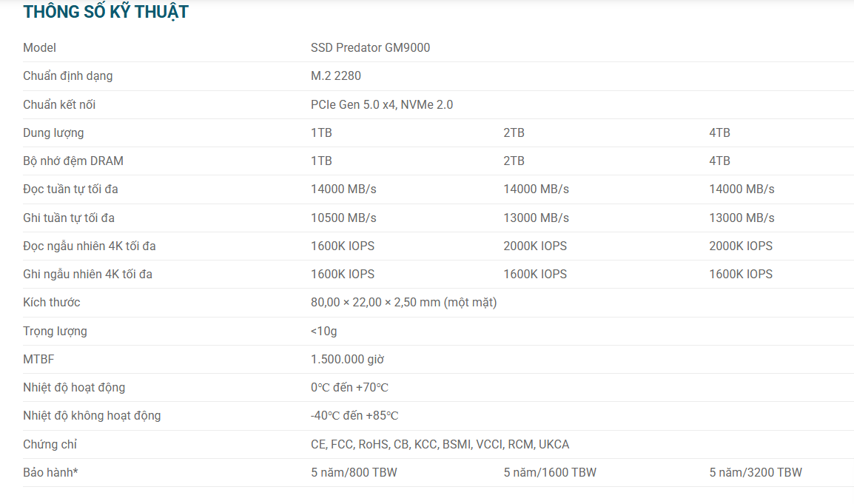Viewport: 854px width, 504px height.
Task: Click the Chuẩn kết nối row label
Action: (59, 104)
